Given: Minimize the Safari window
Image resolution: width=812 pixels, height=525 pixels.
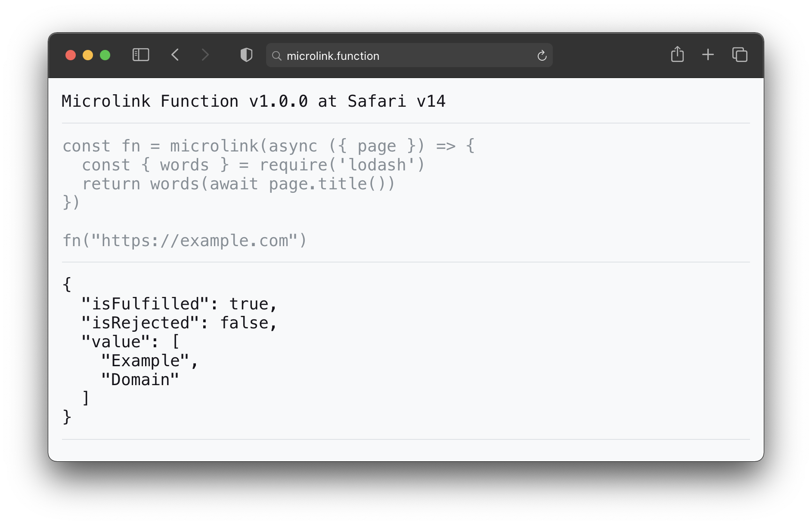Looking at the screenshot, I should coord(88,55).
